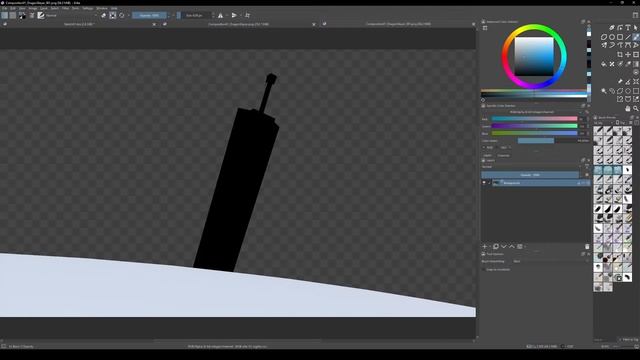This screenshot has height=360, width=640.
Task: Select the Zoom magnifier tool
Action: pos(636,109)
